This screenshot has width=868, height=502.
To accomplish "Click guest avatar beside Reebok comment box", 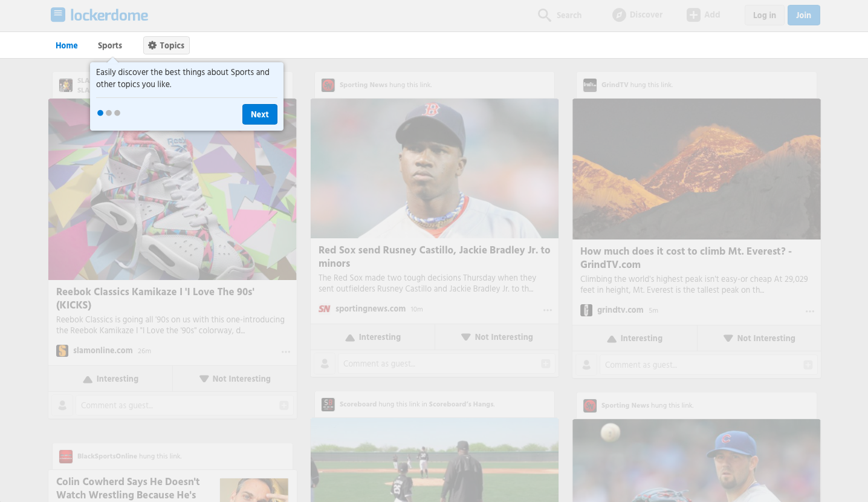I will point(62,405).
